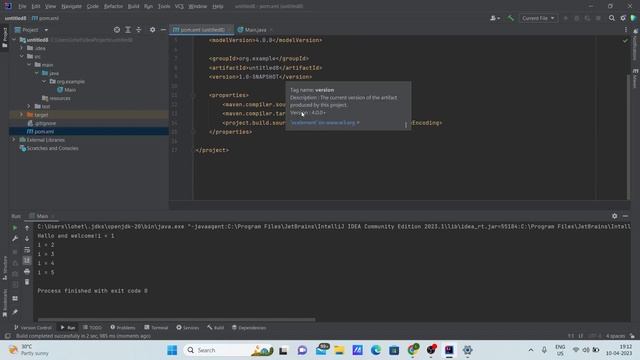Click Expand All in Project panel header
The height and width of the screenshot is (360, 640).
[128, 30]
